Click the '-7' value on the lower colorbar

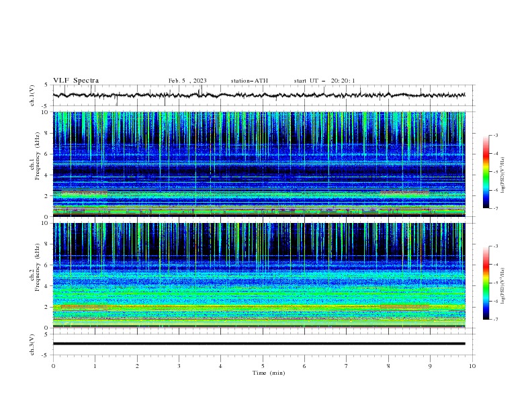[495, 320]
